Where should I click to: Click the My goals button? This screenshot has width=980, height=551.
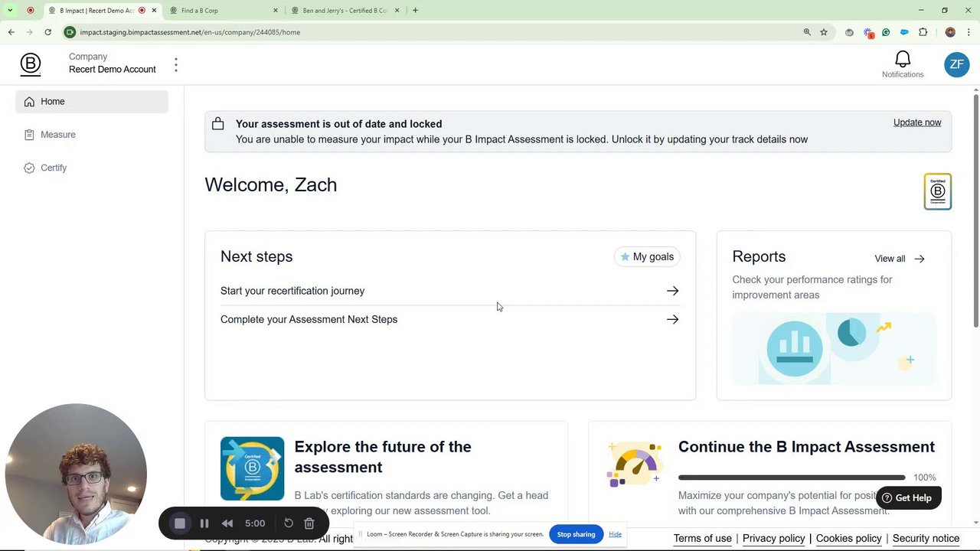648,257
